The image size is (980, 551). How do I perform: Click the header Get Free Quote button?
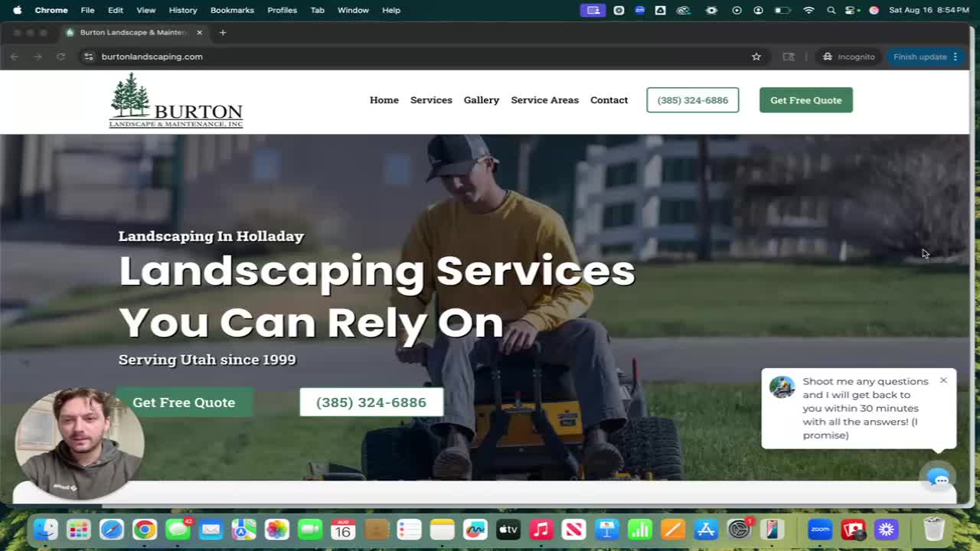(x=806, y=100)
